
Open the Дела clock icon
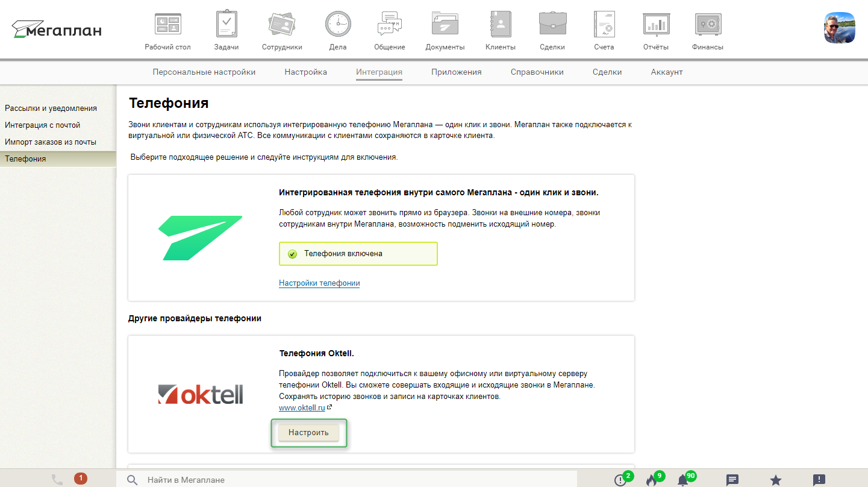click(x=338, y=24)
